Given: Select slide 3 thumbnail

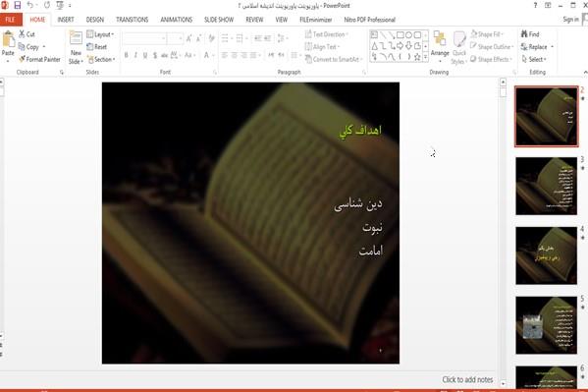Looking at the screenshot, I should 546,186.
